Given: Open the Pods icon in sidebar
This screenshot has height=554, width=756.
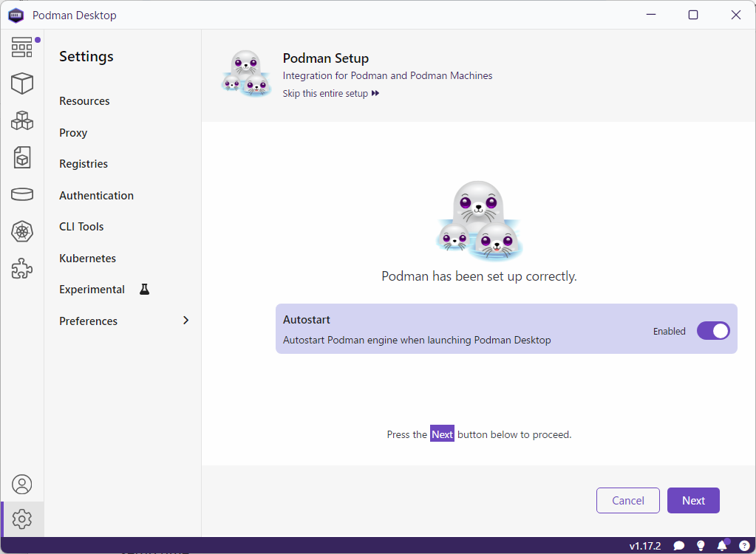Looking at the screenshot, I should [22, 120].
